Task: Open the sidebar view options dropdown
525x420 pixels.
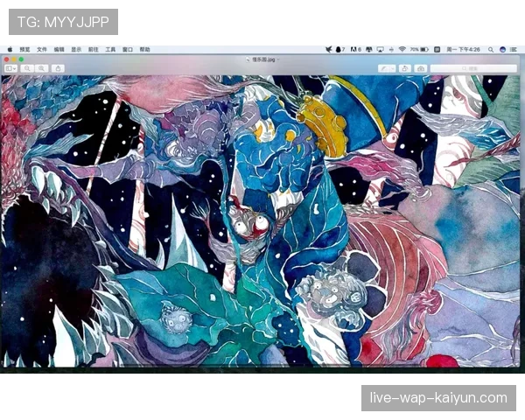Action: [11, 68]
